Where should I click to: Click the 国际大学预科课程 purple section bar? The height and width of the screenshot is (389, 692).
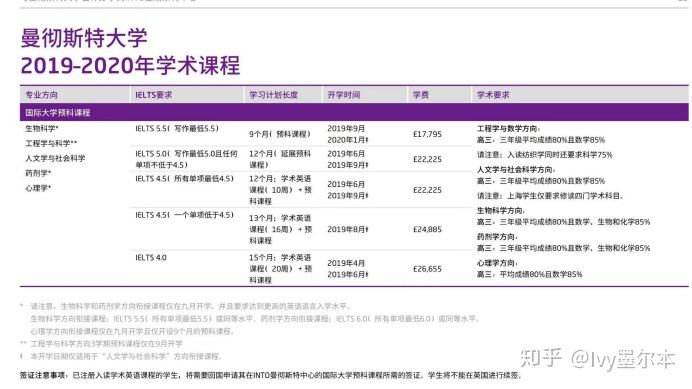pos(354,113)
